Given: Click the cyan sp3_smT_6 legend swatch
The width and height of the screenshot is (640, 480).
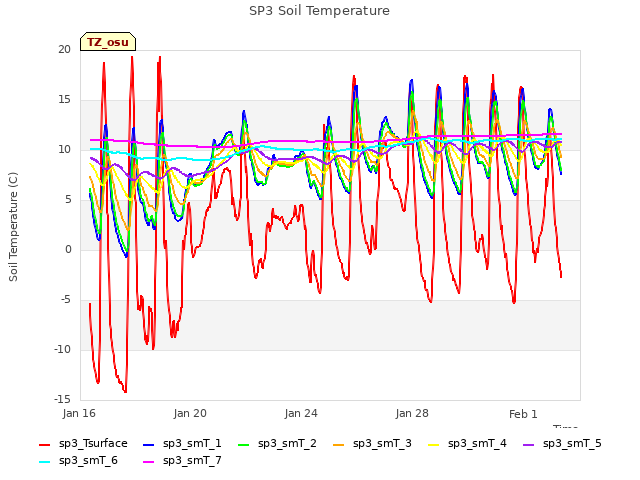Looking at the screenshot, I should click(x=44, y=462).
